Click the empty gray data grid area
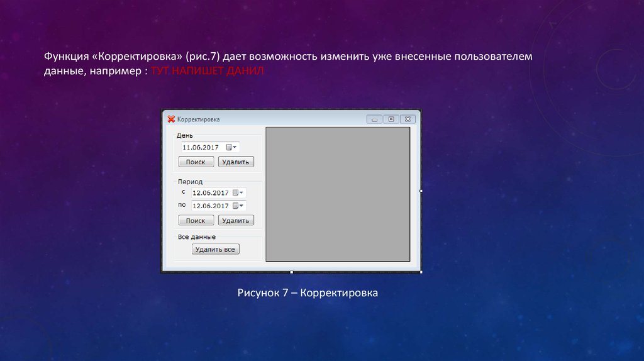The image size is (644, 361). [x=338, y=194]
